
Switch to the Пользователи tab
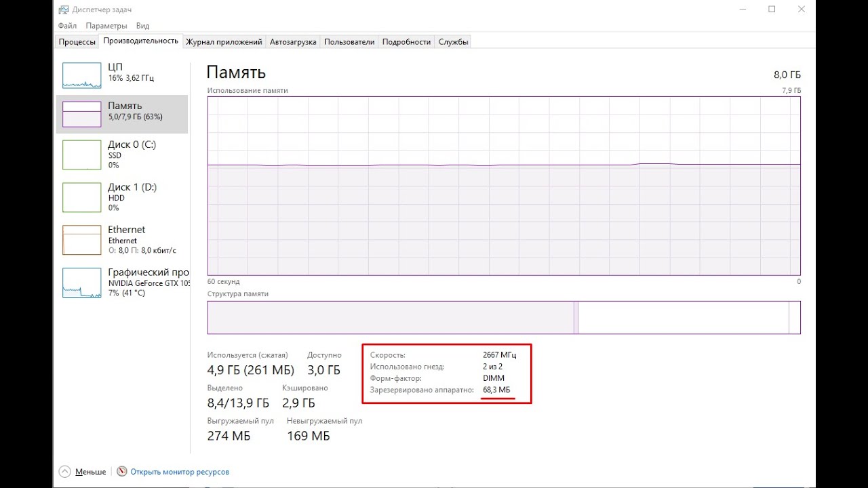coord(349,42)
